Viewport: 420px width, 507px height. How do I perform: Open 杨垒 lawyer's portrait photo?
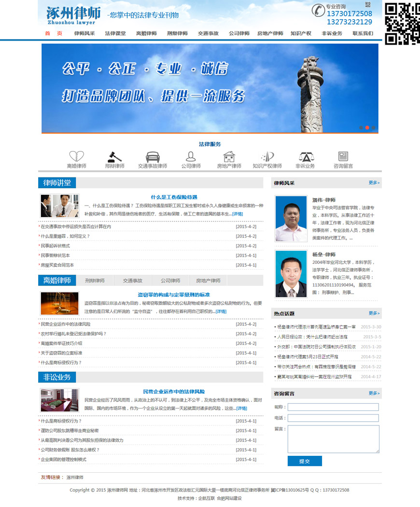291,274
